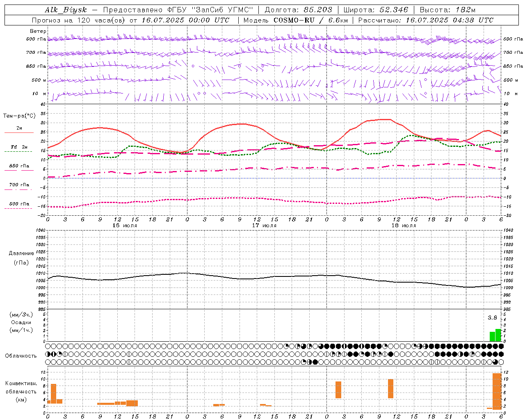Click the 18 июля date label
This screenshot has width=525, height=420.
click(404, 226)
